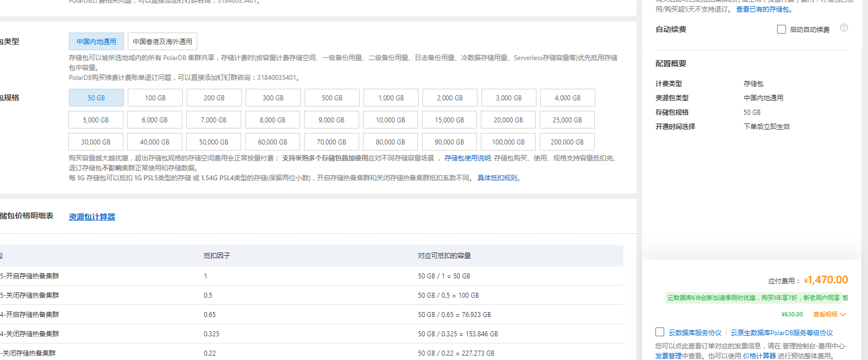
Task: Select the 8,000 GB package size
Action: (x=273, y=120)
